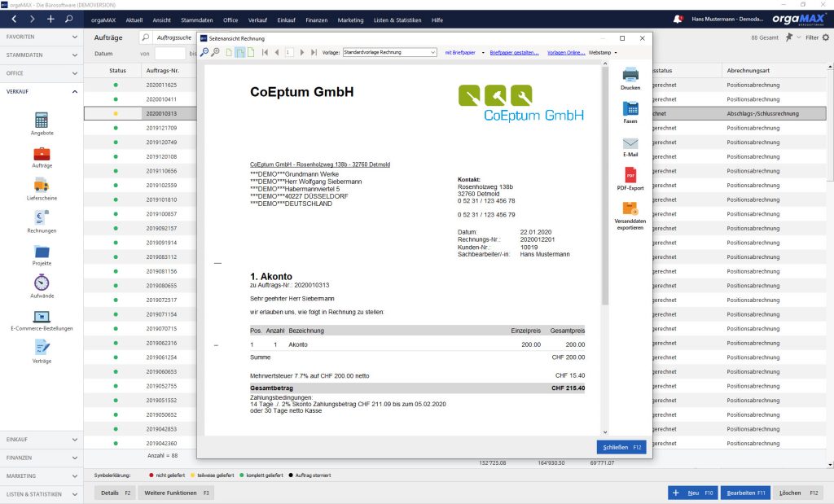
Task: Open the 'mit Briefpapier' dropdown arrow
Action: click(483, 53)
